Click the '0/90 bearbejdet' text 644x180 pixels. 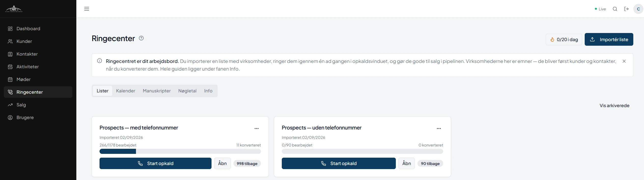297,145
